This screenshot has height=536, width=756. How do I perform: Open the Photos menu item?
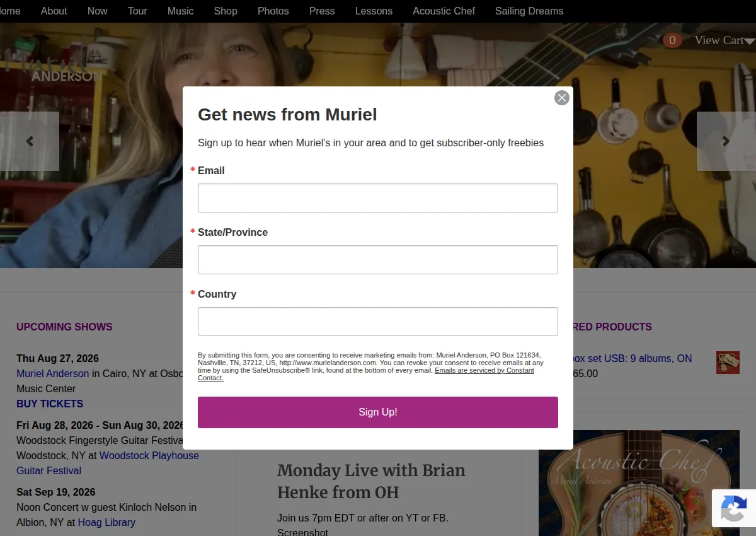tap(273, 11)
